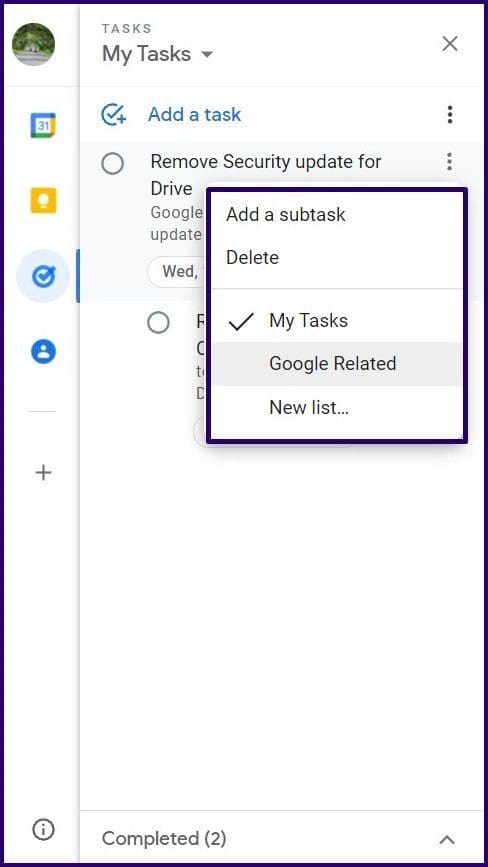Open Google Calendar from the side panel
The width and height of the screenshot is (488, 867).
pos(43,126)
